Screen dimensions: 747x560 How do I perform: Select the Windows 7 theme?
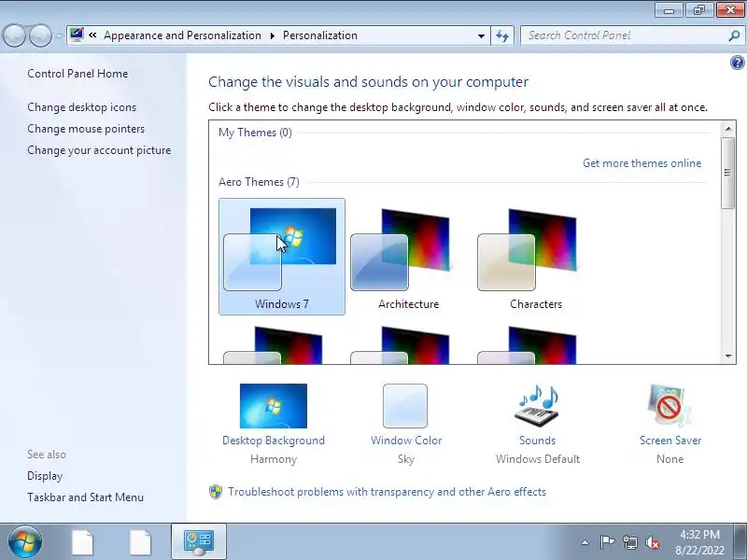pyautogui.click(x=282, y=257)
